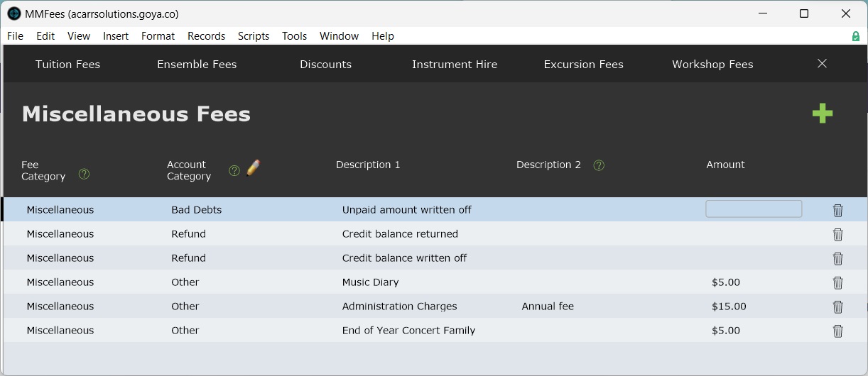Click the green padlock security icon
This screenshot has height=376, width=868.
click(856, 36)
